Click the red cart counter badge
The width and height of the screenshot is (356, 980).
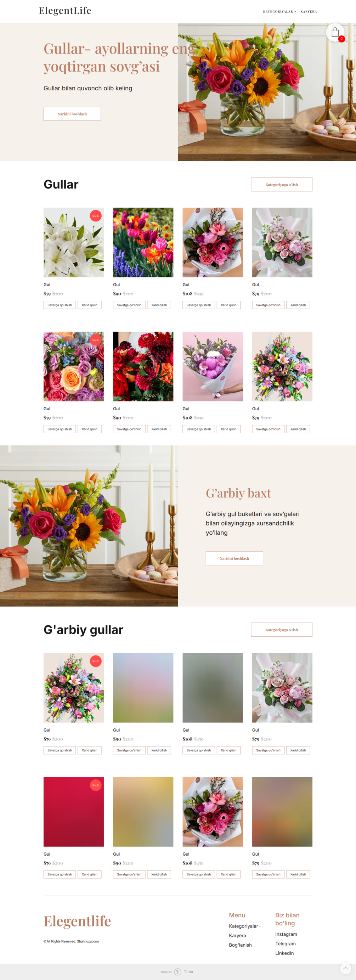[x=341, y=39]
